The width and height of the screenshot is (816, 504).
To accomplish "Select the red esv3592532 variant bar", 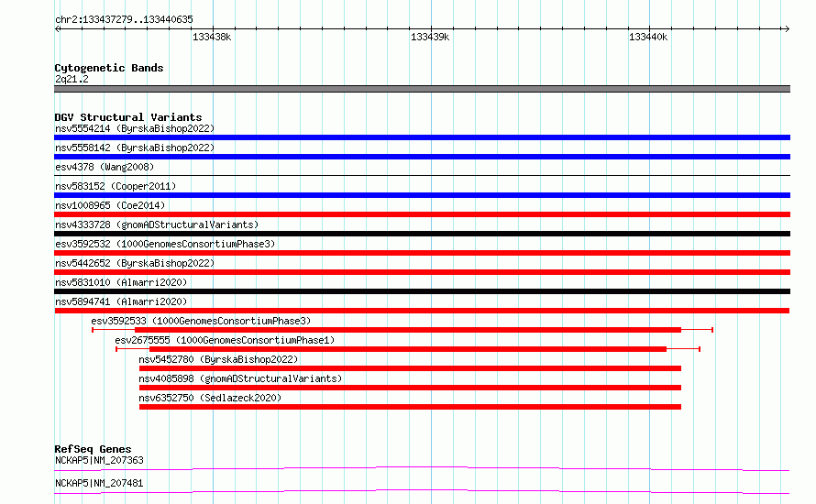I will [x=422, y=253].
